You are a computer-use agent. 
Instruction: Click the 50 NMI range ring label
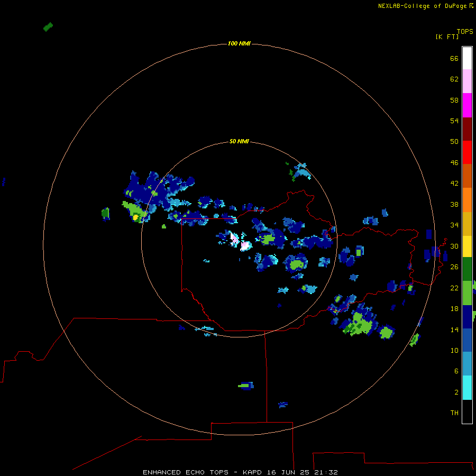tap(239, 141)
